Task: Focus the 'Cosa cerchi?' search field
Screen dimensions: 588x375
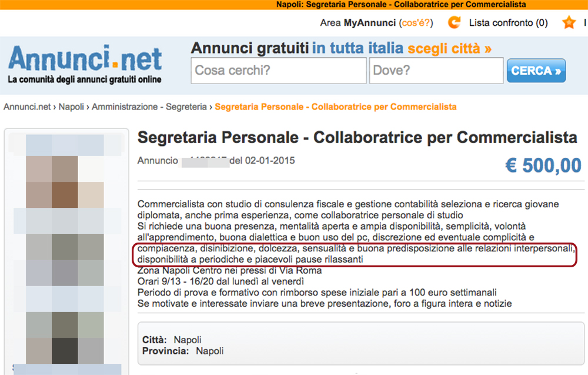Action: (279, 71)
